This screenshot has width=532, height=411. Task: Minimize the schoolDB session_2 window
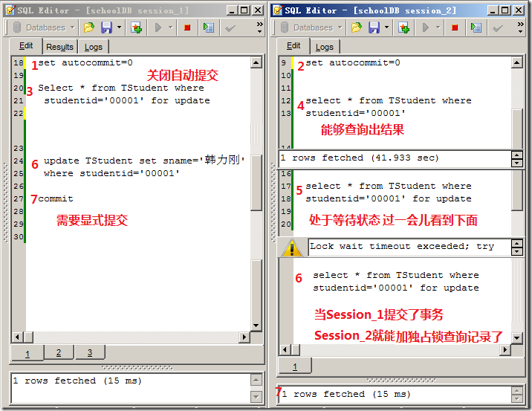(493, 10)
